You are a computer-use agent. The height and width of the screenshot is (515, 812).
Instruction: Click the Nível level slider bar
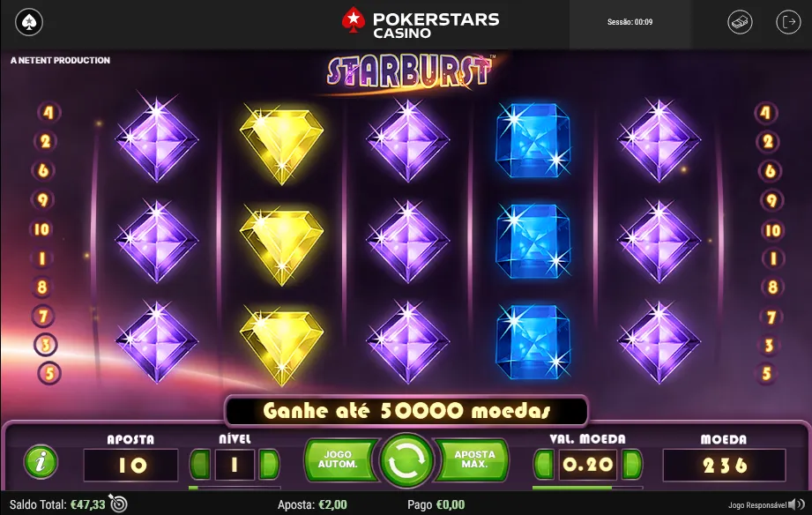click(235, 488)
